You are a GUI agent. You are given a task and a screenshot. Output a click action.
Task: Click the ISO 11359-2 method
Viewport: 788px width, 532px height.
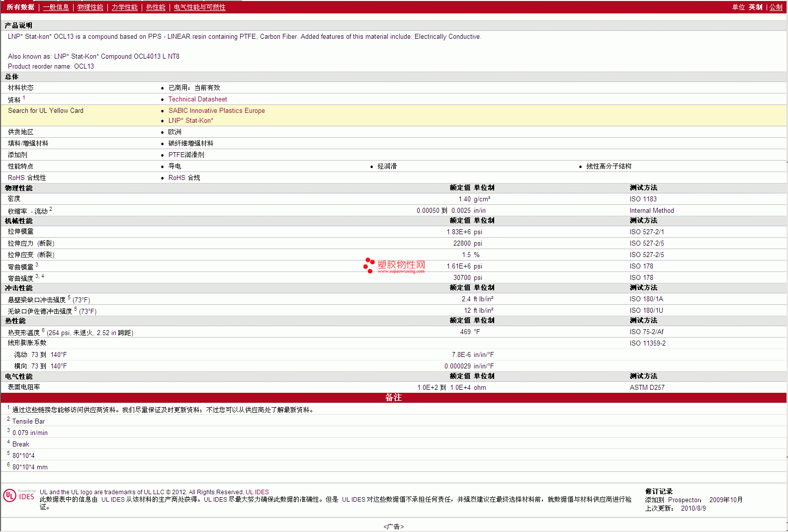[647, 343]
